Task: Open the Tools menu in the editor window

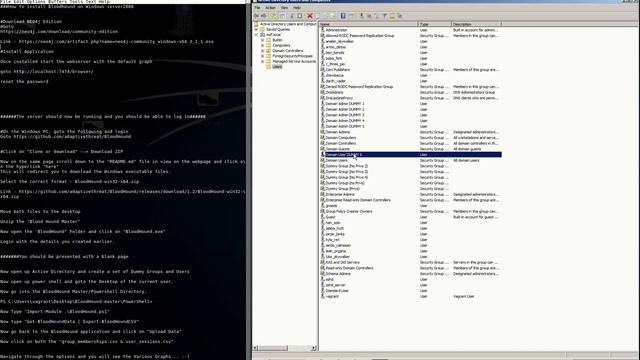Action: pos(75,2)
